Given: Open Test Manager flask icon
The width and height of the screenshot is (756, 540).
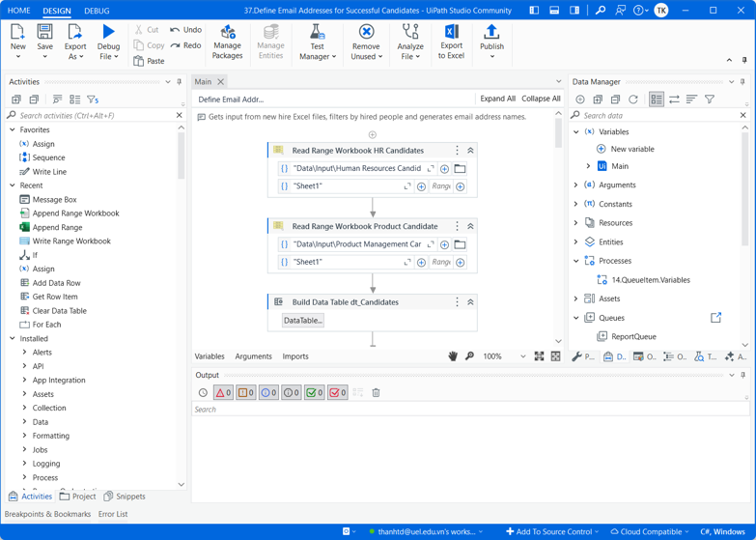Looking at the screenshot, I should click(x=318, y=32).
